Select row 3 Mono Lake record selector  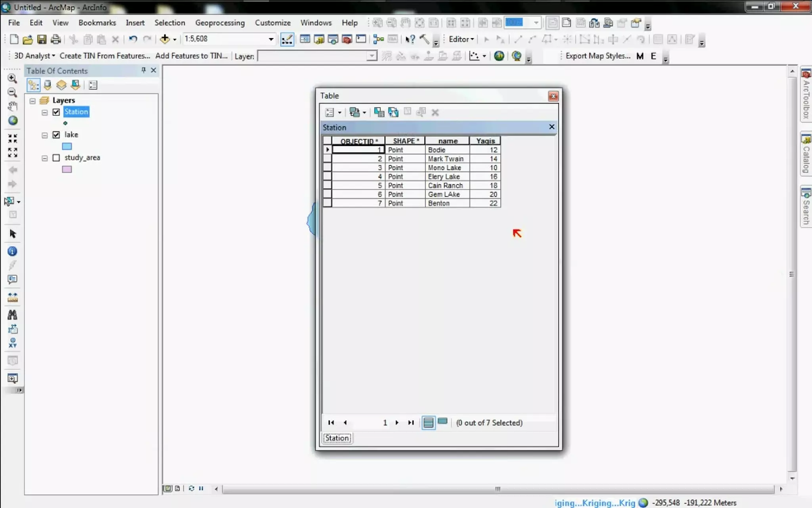327,167
